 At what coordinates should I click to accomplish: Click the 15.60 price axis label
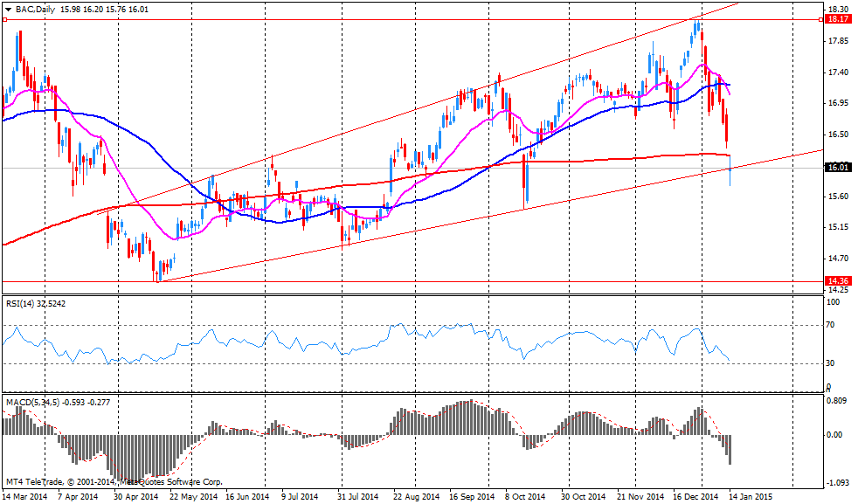(838, 197)
